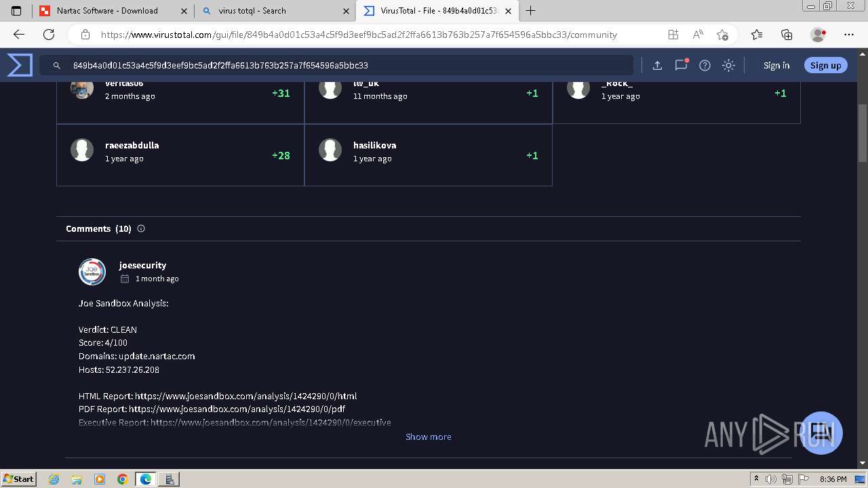The width and height of the screenshot is (868, 488).
Task: Close the Nartac Software tab
Action: point(184,11)
